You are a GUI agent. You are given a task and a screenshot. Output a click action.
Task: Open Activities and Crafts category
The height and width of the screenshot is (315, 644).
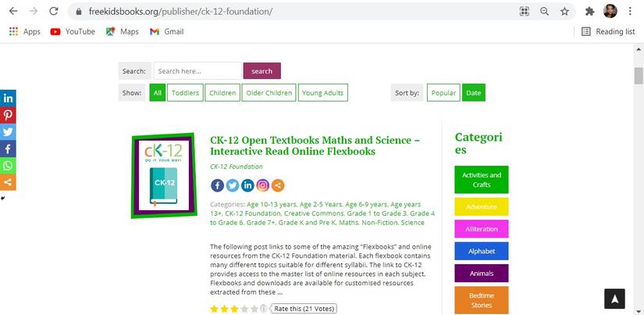click(x=482, y=180)
